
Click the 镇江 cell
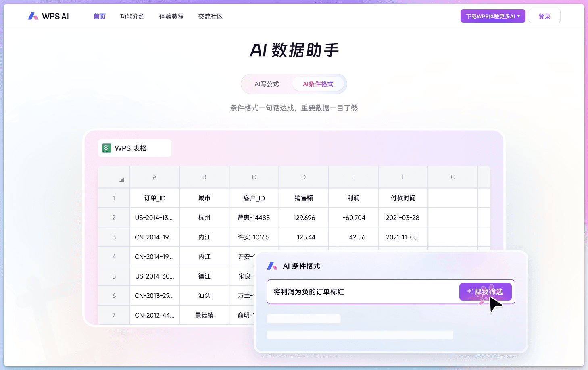(204, 276)
